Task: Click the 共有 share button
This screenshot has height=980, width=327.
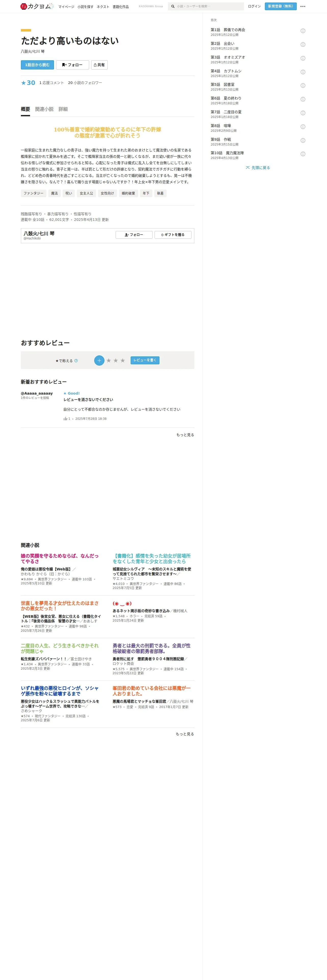Action: coord(99,65)
